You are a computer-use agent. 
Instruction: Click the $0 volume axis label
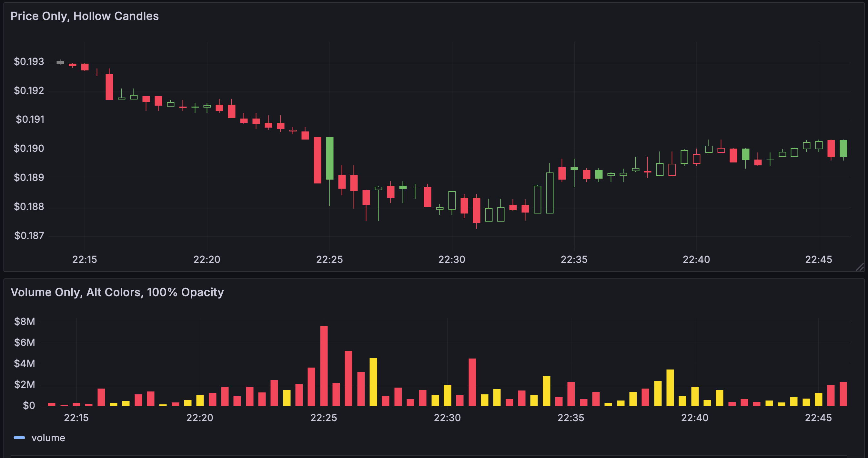29,405
